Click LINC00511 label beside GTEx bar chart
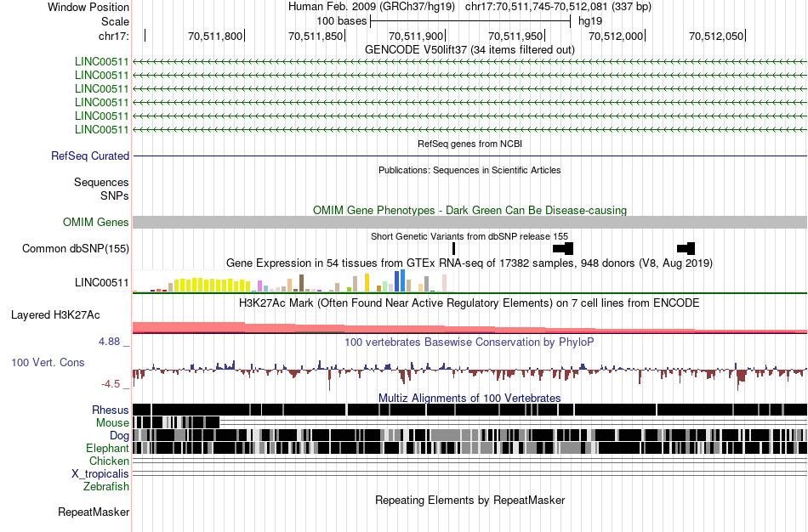808x532 pixels. tap(101, 282)
